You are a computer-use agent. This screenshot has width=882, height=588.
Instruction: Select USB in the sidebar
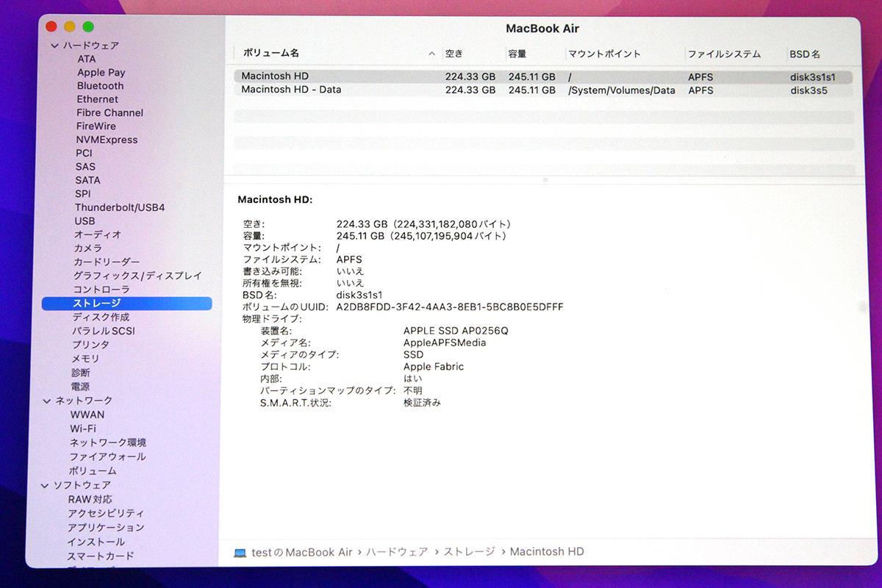pos(85,221)
